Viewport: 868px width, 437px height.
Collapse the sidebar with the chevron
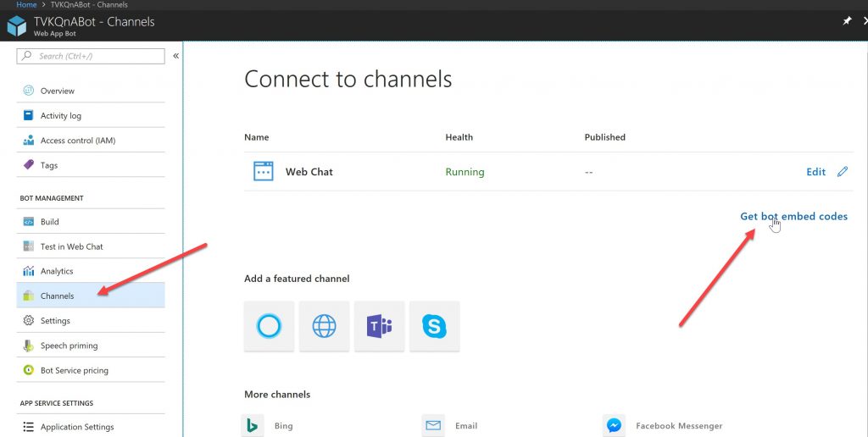pos(175,56)
